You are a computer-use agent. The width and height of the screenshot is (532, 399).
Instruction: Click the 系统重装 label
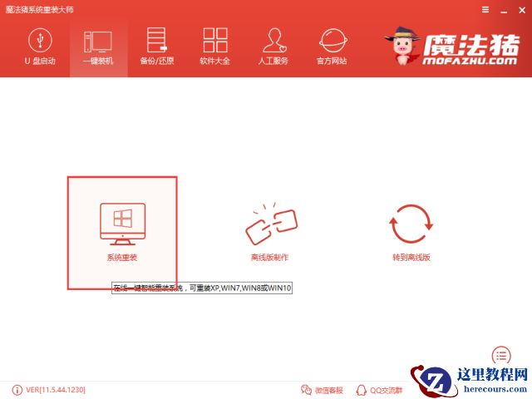click(x=122, y=258)
